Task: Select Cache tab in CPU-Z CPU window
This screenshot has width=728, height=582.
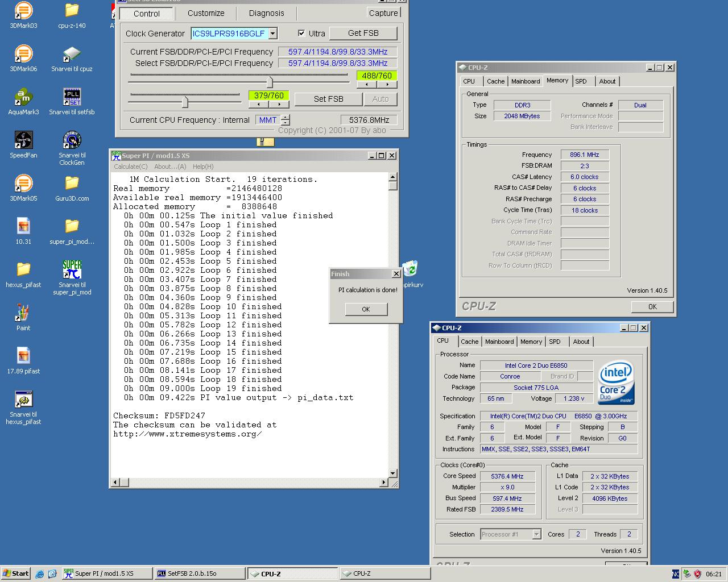Action: click(x=469, y=342)
